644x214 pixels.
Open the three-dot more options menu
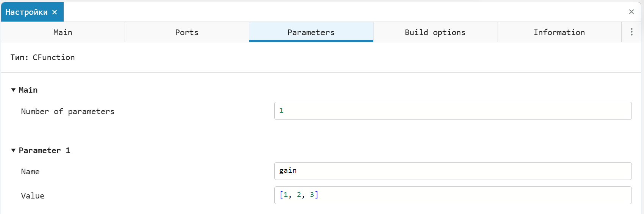point(631,32)
